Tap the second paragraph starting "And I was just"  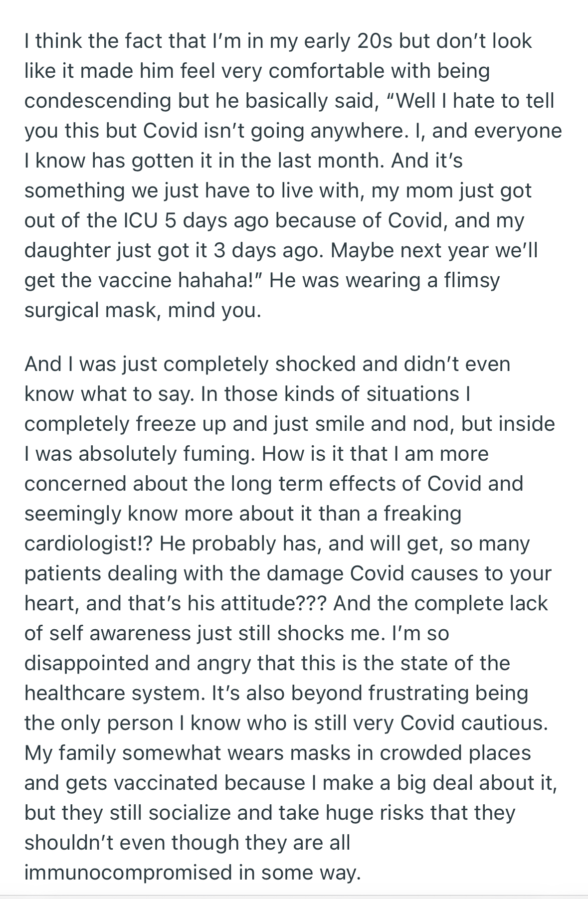pos(290,618)
